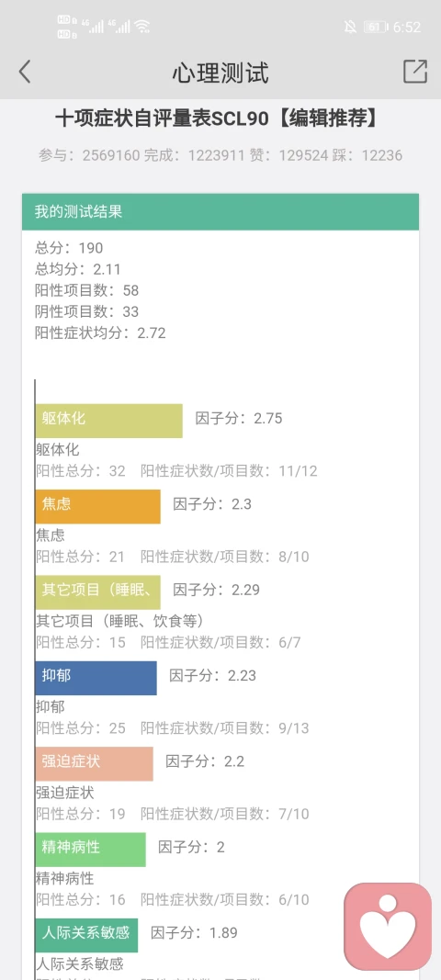This screenshot has height=980, width=441.
Task: Tap the pink heart floating app icon
Action: pos(388,926)
